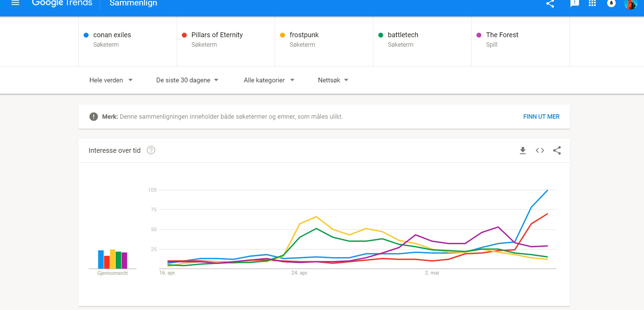Open the Hele verden region dropdown
644x310 pixels.
tap(111, 80)
